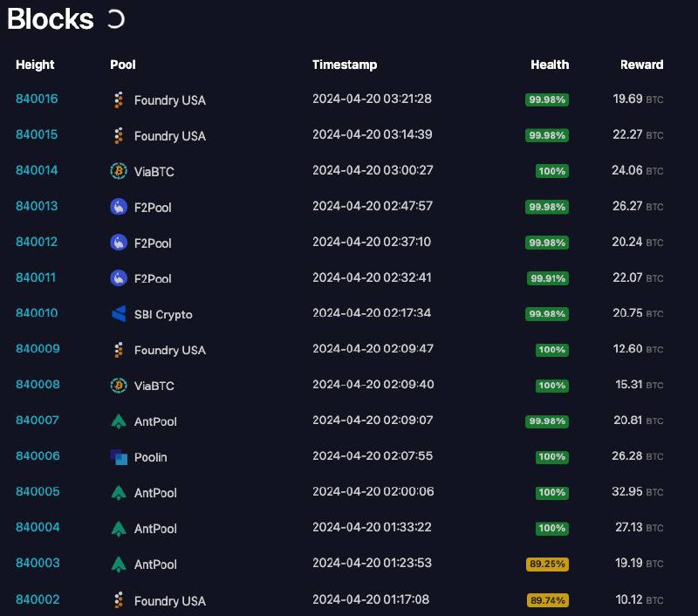Click the AntPool icon for block 840007
The width and height of the screenshot is (698, 616).
click(x=119, y=421)
